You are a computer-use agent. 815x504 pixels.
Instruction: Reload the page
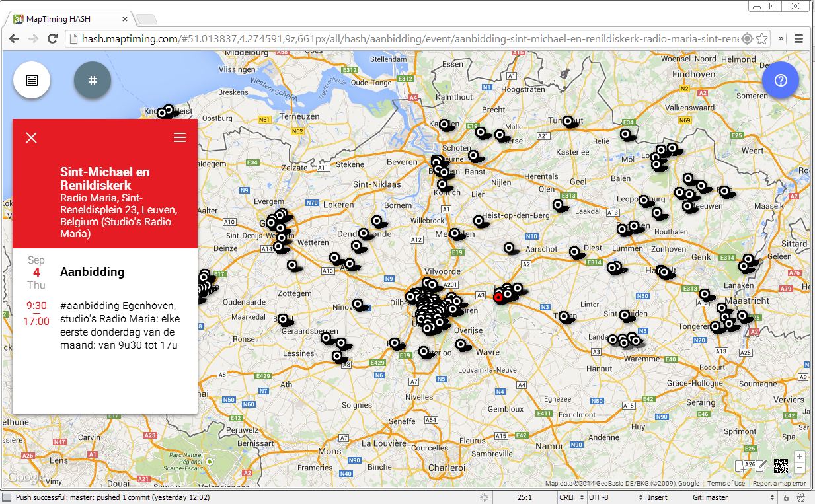(52, 38)
